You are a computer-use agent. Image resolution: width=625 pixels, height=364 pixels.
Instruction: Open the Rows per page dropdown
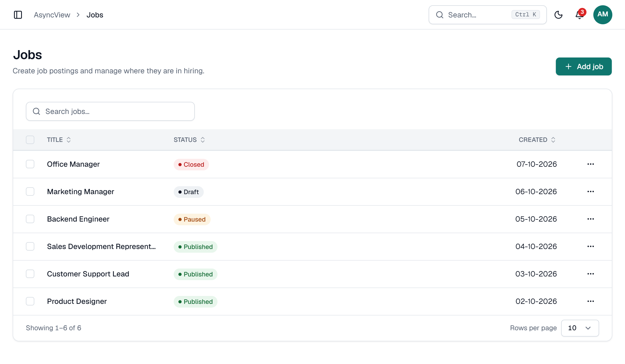point(580,328)
